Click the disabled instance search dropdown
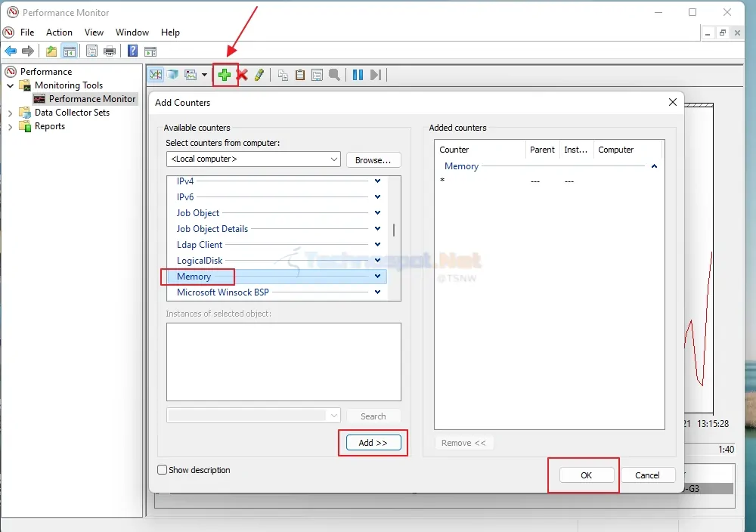756x532 pixels. [253, 416]
